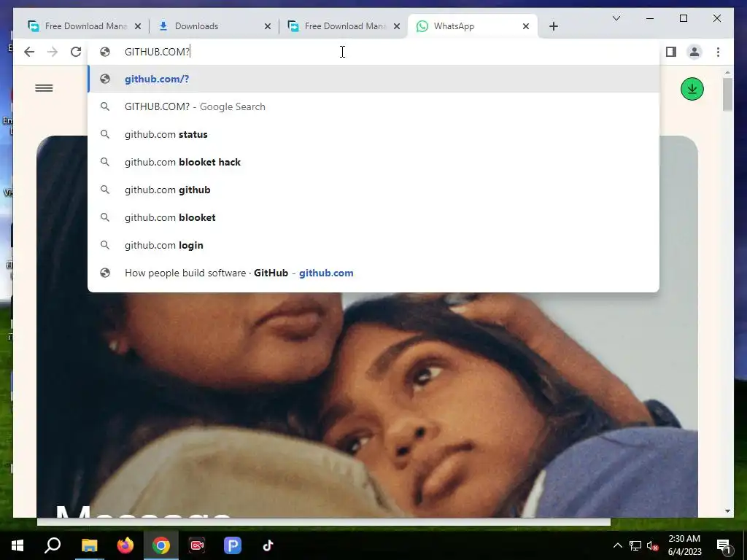Minimize the Chrome window
The width and height of the screenshot is (747, 560).
(x=650, y=18)
